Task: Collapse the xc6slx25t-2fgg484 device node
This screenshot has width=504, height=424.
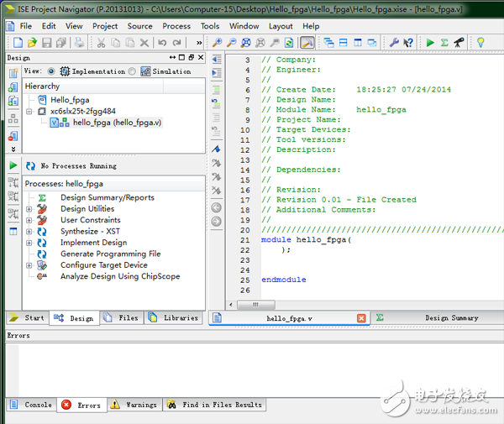Action: coord(29,111)
